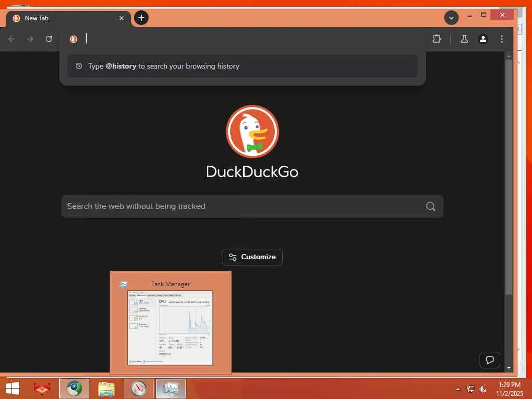
Task: Open the tab search dropdown chevron
Action: [x=451, y=18]
